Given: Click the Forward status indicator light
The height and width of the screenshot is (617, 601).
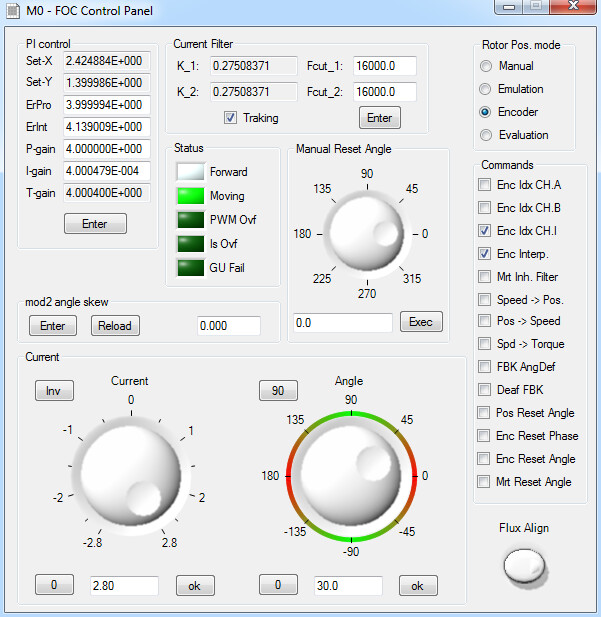Looking at the screenshot, I should click(x=190, y=172).
